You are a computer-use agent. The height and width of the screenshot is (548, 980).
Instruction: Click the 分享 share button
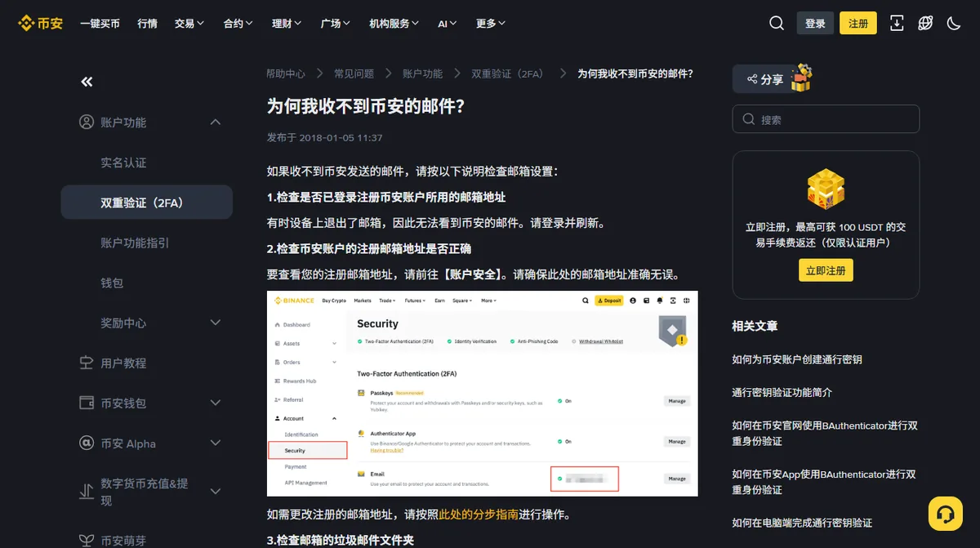point(764,79)
